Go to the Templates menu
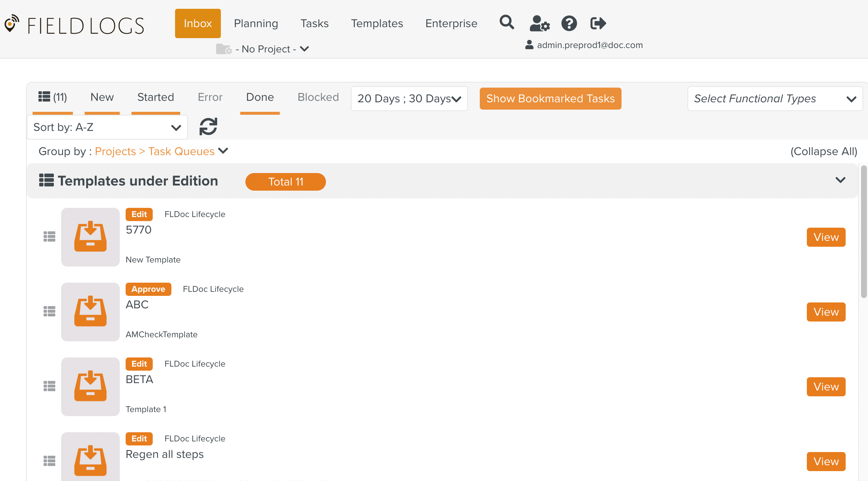Viewport: 868px width, 481px height. point(377,23)
